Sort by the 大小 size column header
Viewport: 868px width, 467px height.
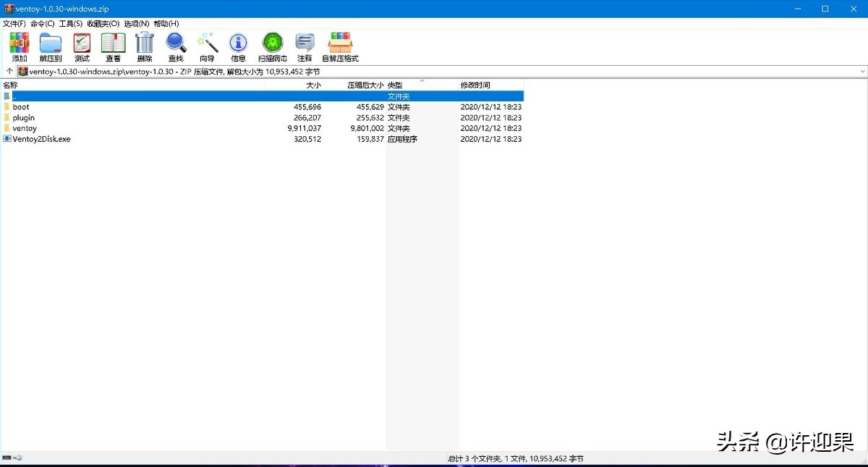click(x=313, y=85)
